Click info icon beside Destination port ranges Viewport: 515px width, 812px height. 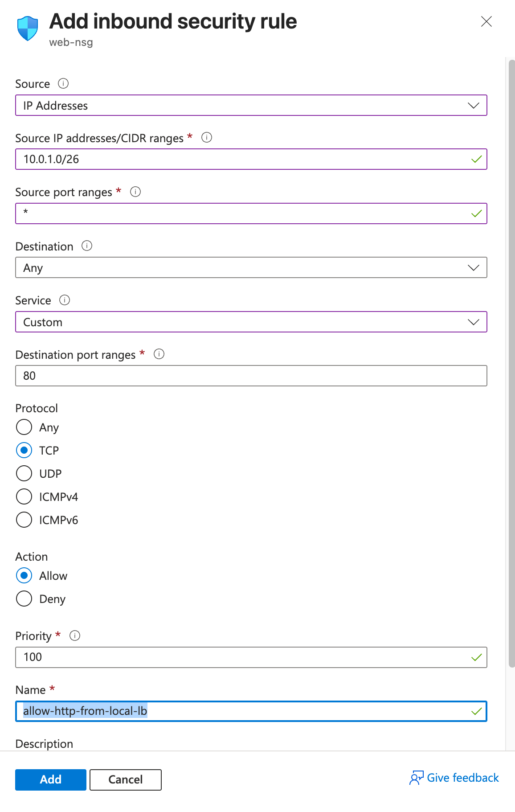(x=159, y=354)
